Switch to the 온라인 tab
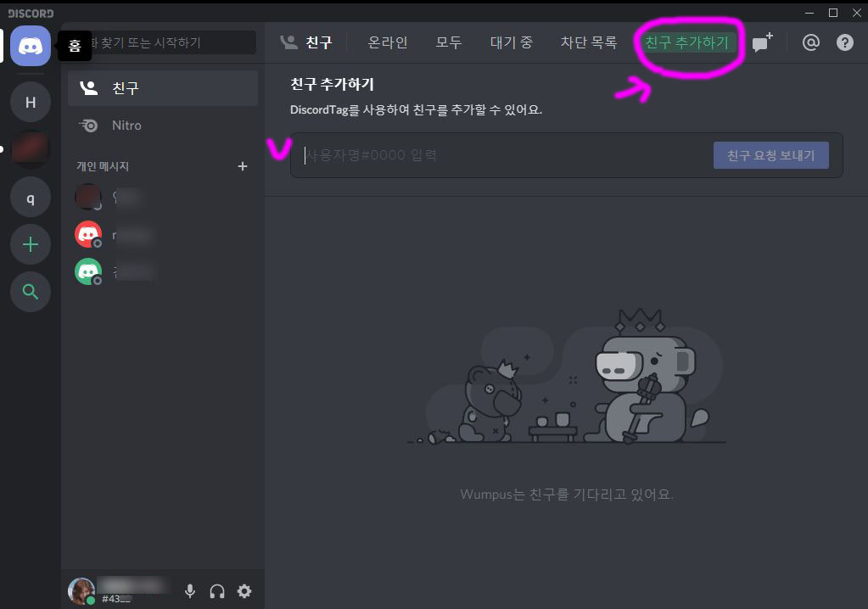 point(388,42)
